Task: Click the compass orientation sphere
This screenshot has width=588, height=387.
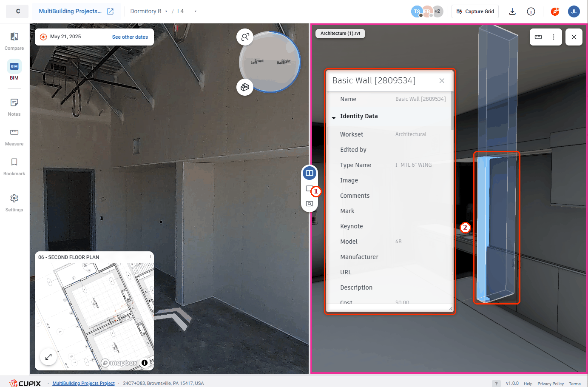Action: (270, 62)
